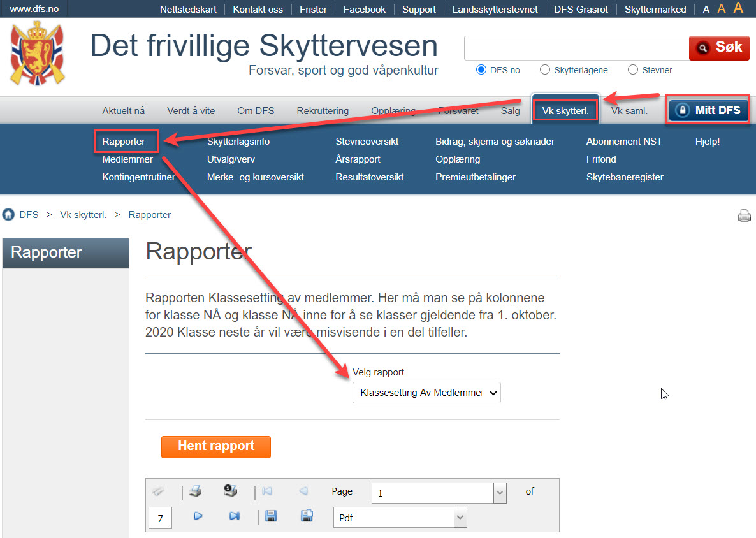
Task: Open the Abonnement NST link
Action: click(624, 142)
